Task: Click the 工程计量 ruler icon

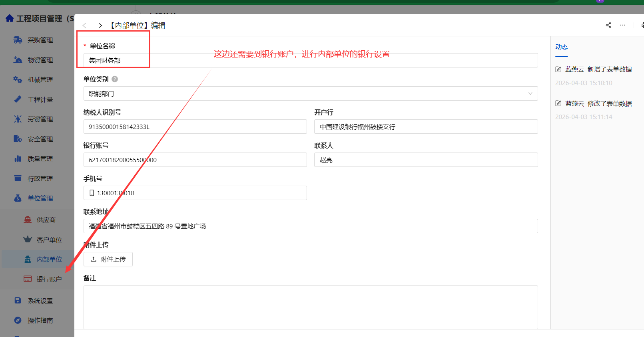Action: coord(18,99)
